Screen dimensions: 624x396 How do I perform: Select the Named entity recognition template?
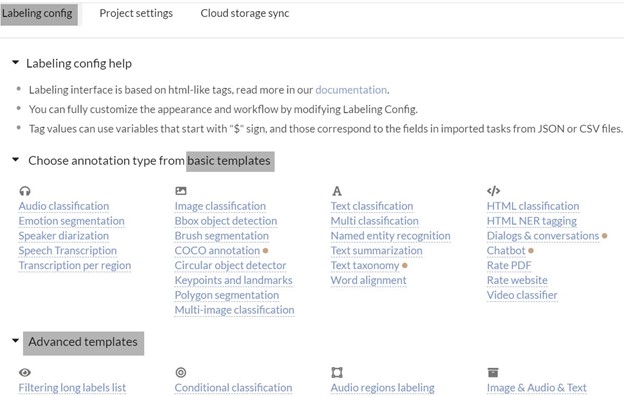pyautogui.click(x=390, y=236)
